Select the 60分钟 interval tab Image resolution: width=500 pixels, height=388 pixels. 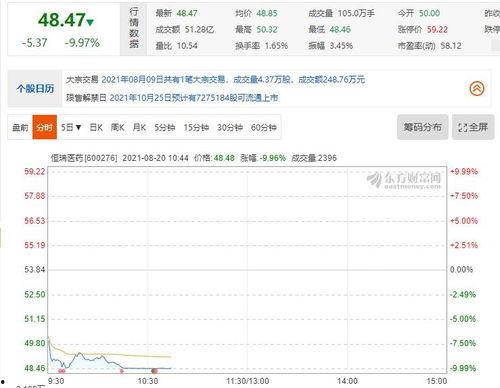tap(264, 127)
